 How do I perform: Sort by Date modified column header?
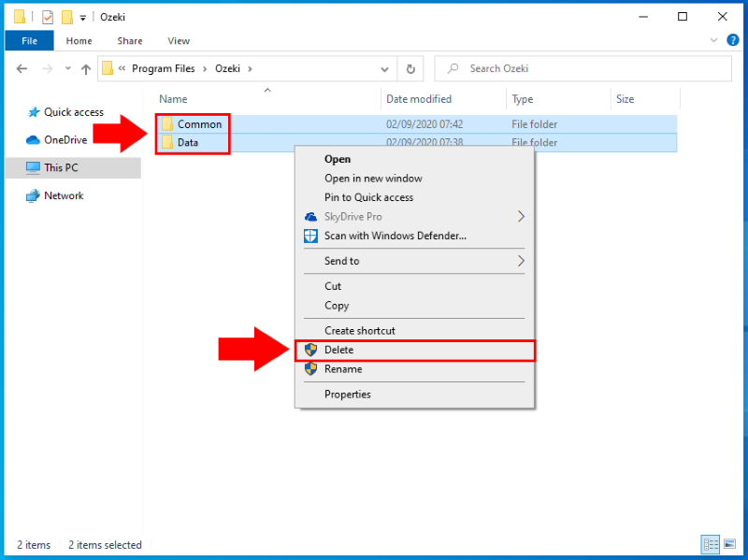click(418, 99)
